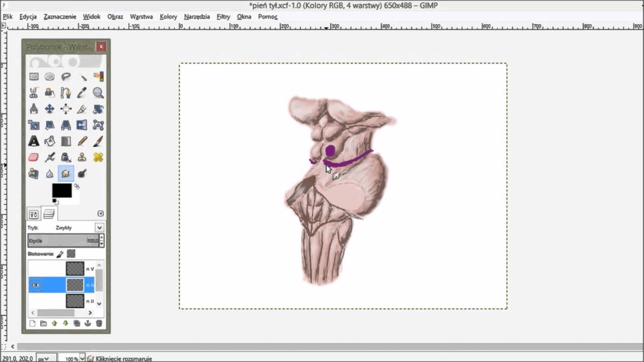
Task: Select the Color Picker eyedropper tool
Action: (x=82, y=93)
